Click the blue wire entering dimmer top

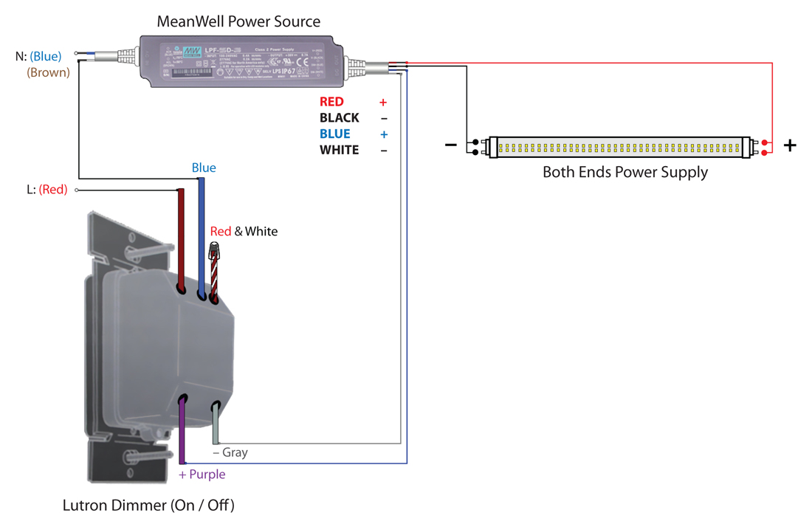201,238
